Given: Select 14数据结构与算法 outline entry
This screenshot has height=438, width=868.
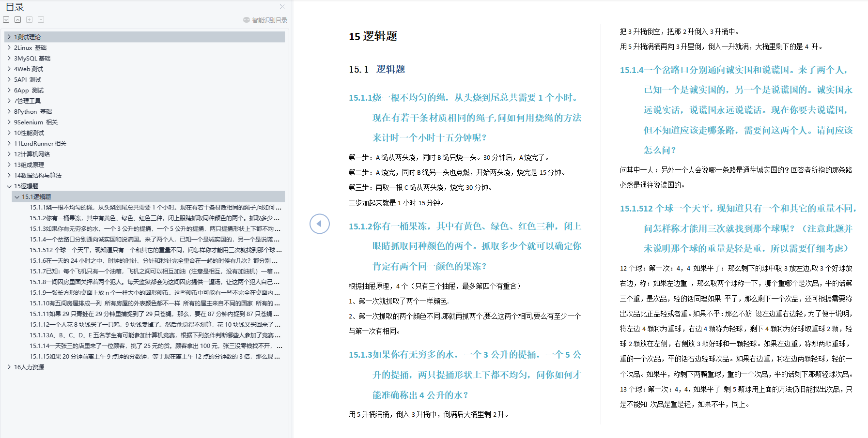Looking at the screenshot, I should coord(37,175).
